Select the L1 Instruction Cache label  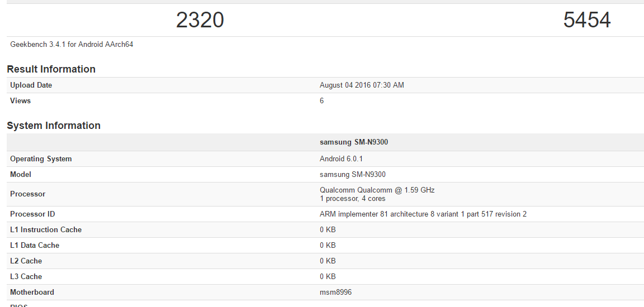(x=46, y=230)
